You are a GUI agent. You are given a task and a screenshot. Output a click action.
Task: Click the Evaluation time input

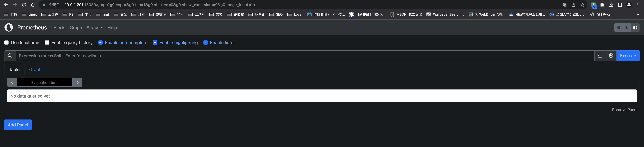click(x=45, y=82)
